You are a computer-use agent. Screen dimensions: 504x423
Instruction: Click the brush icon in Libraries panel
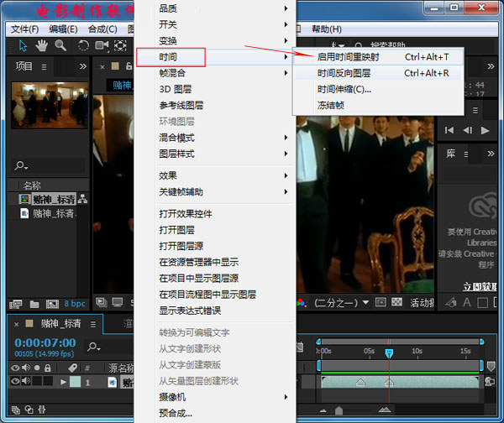[x=451, y=302]
